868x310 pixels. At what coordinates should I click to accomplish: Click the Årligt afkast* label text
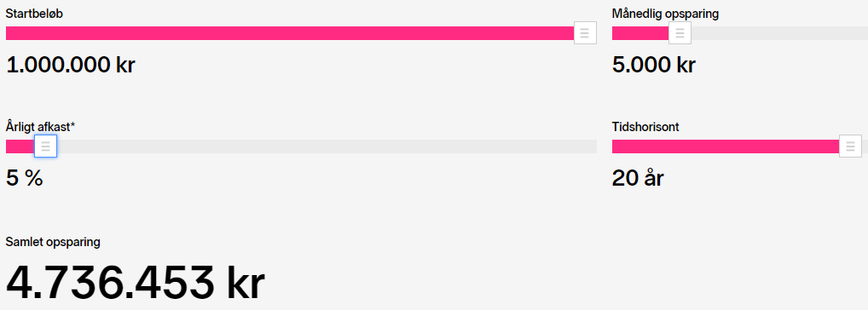tap(40, 127)
